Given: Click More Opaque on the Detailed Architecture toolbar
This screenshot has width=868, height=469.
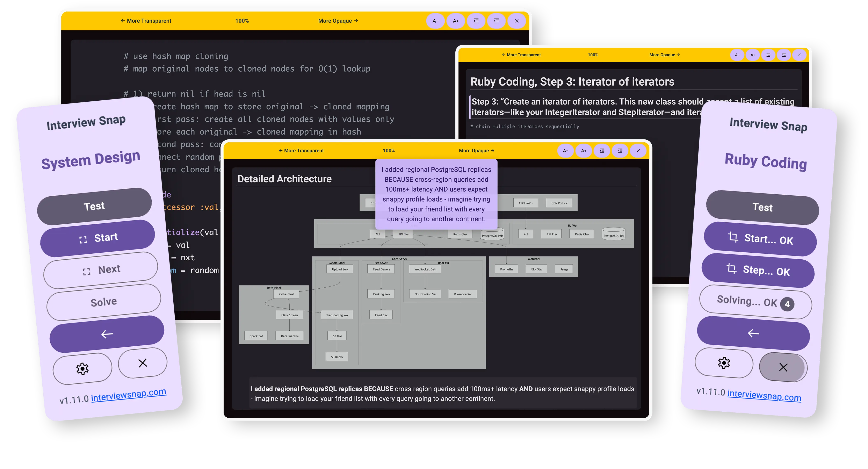Looking at the screenshot, I should point(476,151).
